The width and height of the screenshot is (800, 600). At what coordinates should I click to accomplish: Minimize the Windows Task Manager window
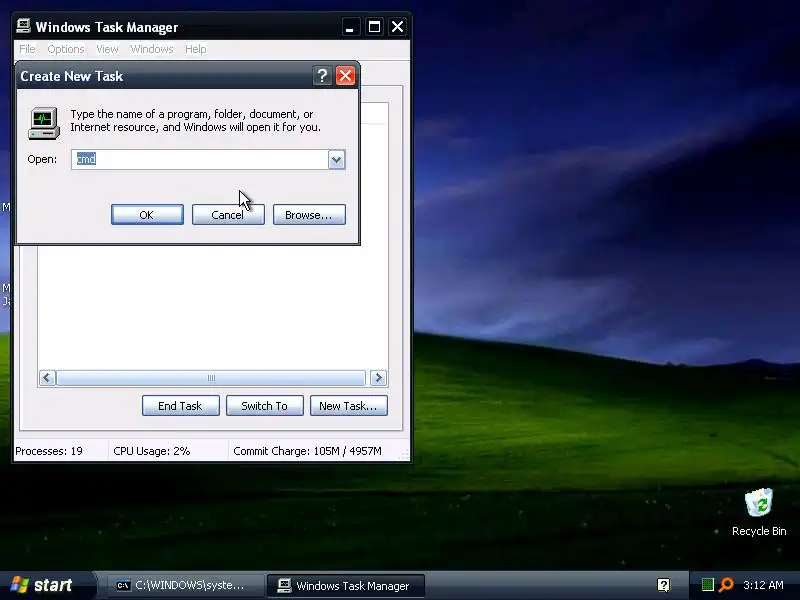point(350,27)
